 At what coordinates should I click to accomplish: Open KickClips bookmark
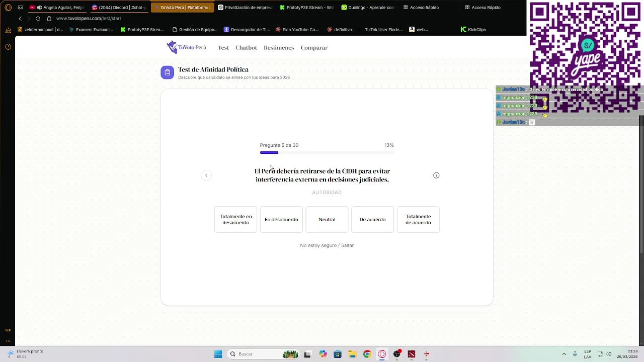(473, 30)
